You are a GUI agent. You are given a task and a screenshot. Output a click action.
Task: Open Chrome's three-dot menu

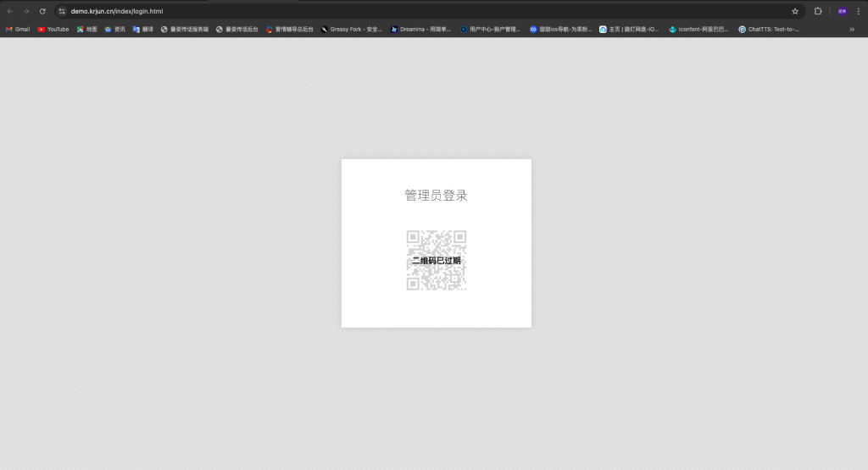coord(859,11)
